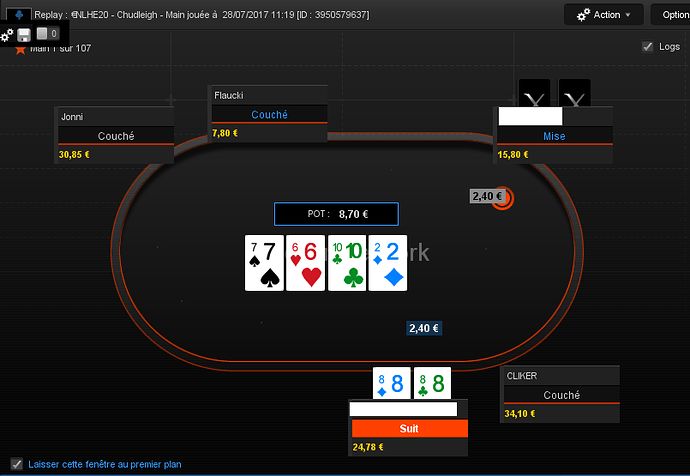Click the POT 8,70 € display
Viewport: 690px width, 476px height.
(336, 214)
